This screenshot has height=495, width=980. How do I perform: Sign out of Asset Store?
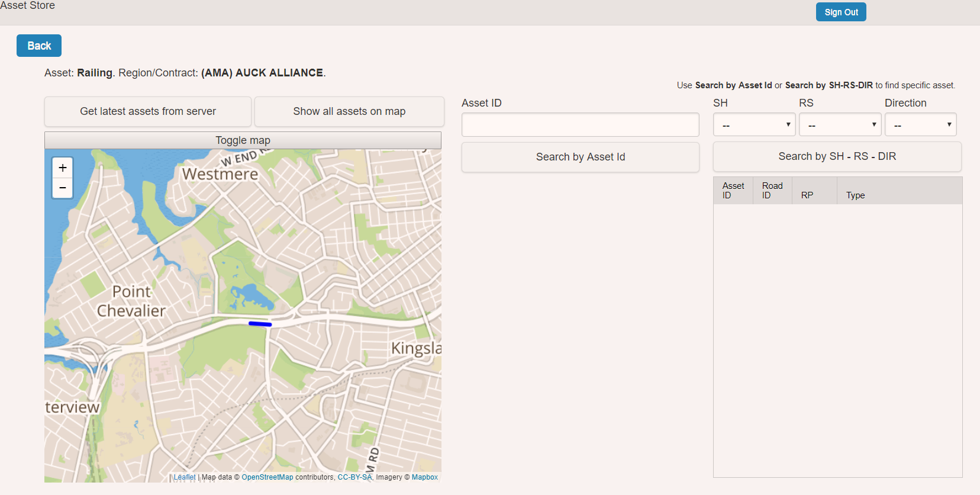(841, 12)
